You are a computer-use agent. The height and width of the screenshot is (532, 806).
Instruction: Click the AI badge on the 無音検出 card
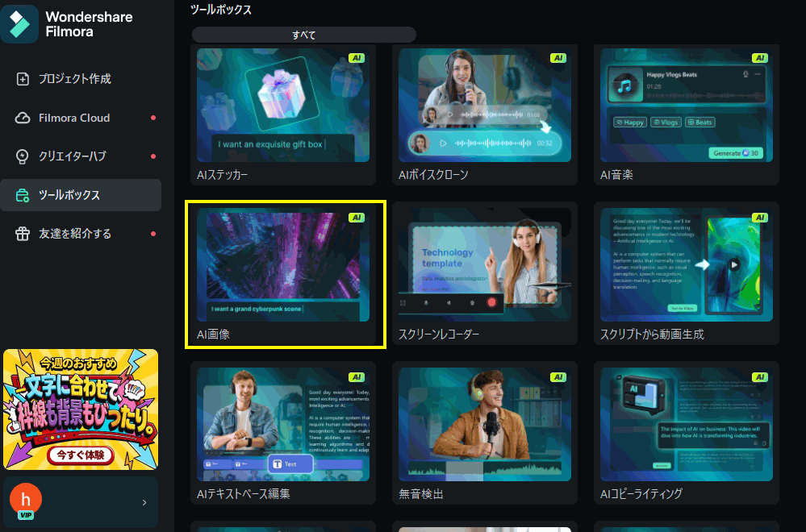(558, 377)
